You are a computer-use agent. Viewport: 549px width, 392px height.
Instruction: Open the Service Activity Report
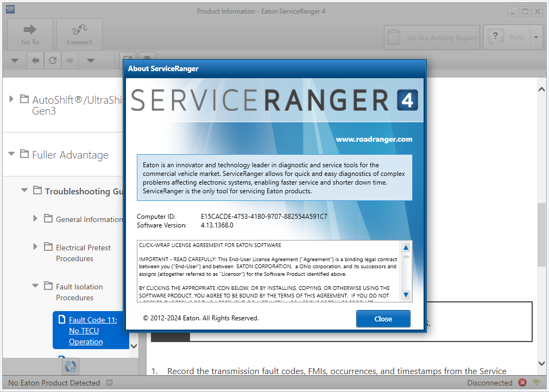pos(432,37)
